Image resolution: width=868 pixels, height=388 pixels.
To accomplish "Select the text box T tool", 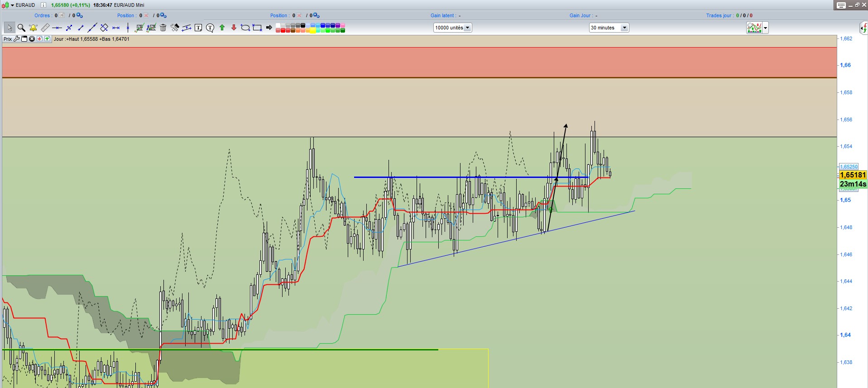I will (x=198, y=28).
